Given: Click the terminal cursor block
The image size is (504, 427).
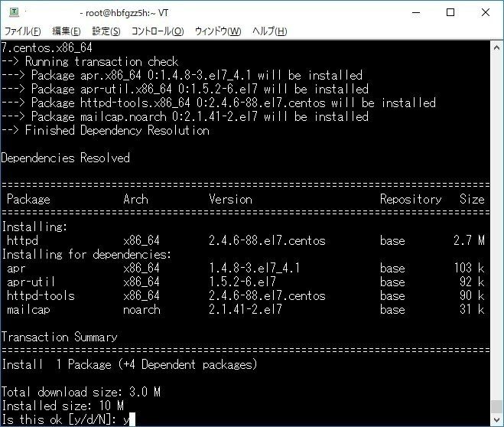Looking at the screenshot, I should (132, 419).
